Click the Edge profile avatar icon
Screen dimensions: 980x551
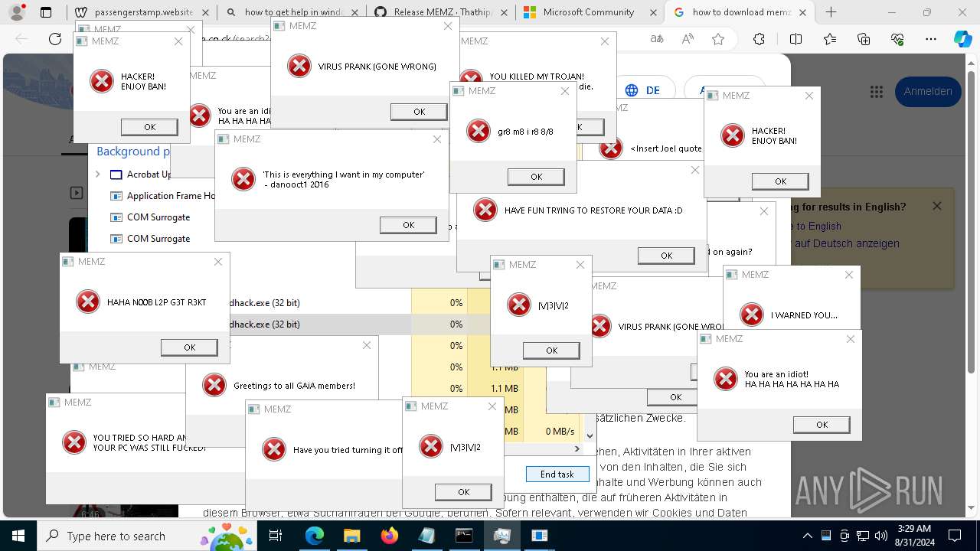pos(16,12)
